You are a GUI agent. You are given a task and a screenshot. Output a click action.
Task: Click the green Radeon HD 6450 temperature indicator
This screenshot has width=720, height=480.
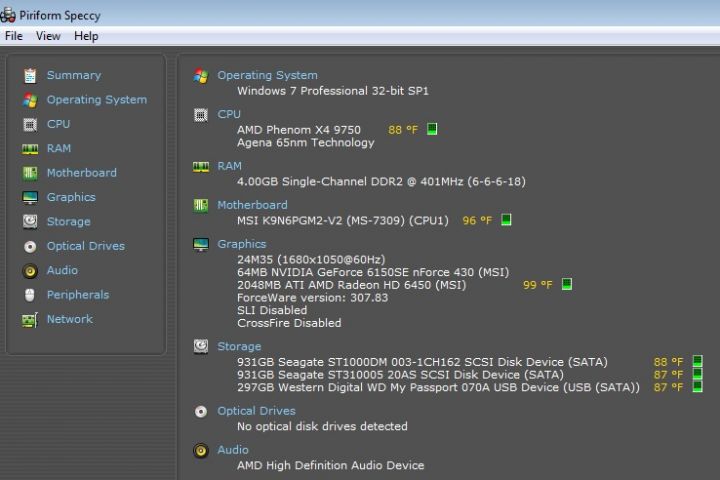[x=567, y=284]
